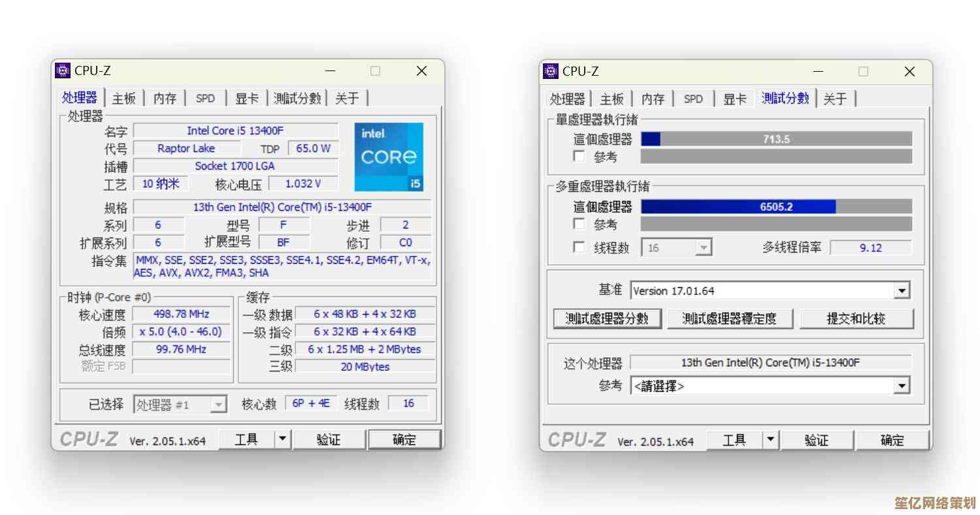980x515 pixels.
Task: Click the 提交和比较 button
Action: pos(856,319)
